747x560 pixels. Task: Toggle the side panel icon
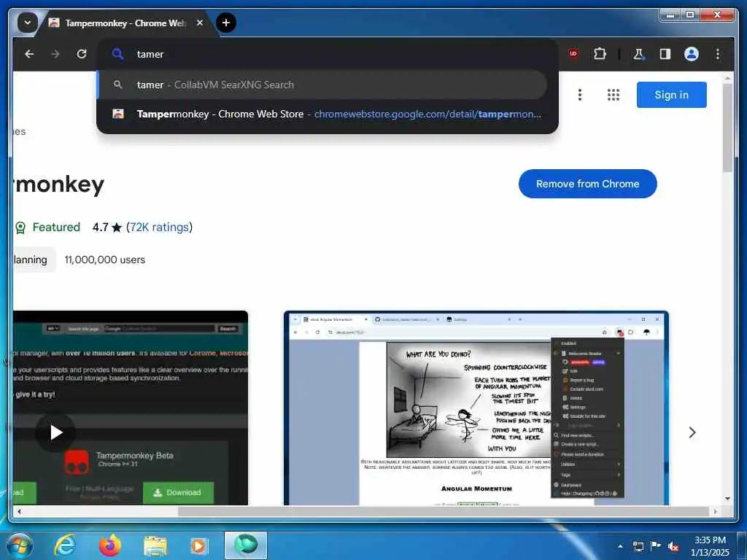coord(665,54)
